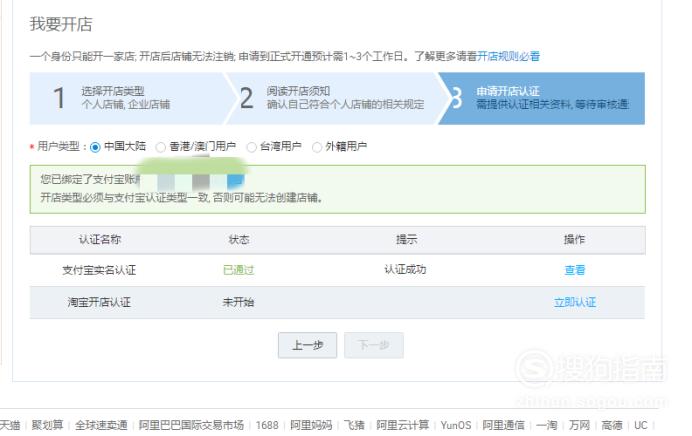The height and width of the screenshot is (436, 692).
Task: Click the disabled 下一步 button
Action: tap(374, 345)
